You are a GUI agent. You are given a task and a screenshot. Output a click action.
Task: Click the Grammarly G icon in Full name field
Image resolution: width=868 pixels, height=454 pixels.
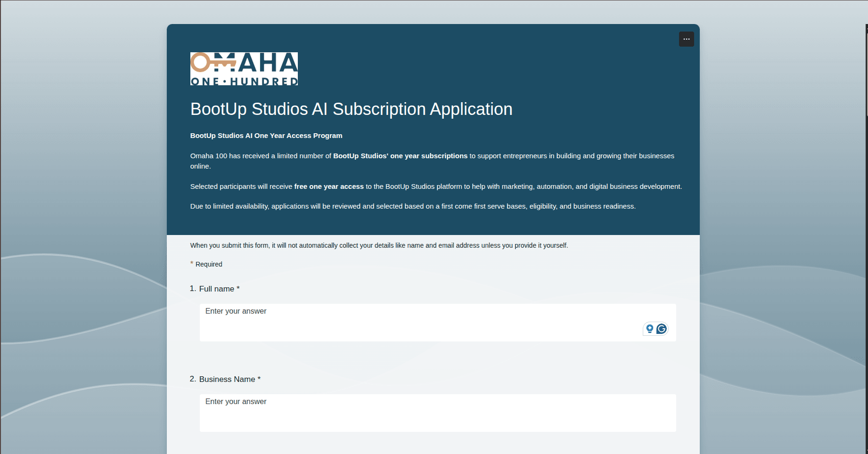pyautogui.click(x=662, y=329)
